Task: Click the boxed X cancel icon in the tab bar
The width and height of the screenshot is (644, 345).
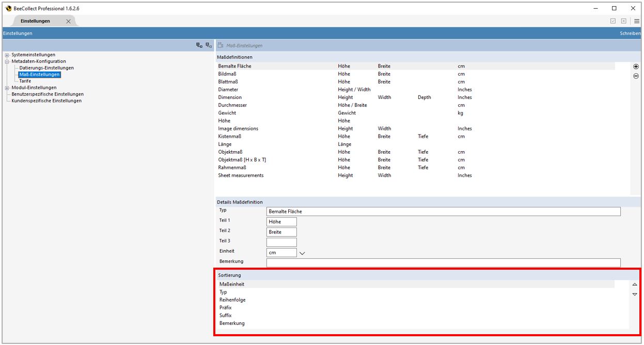Action: click(x=623, y=21)
